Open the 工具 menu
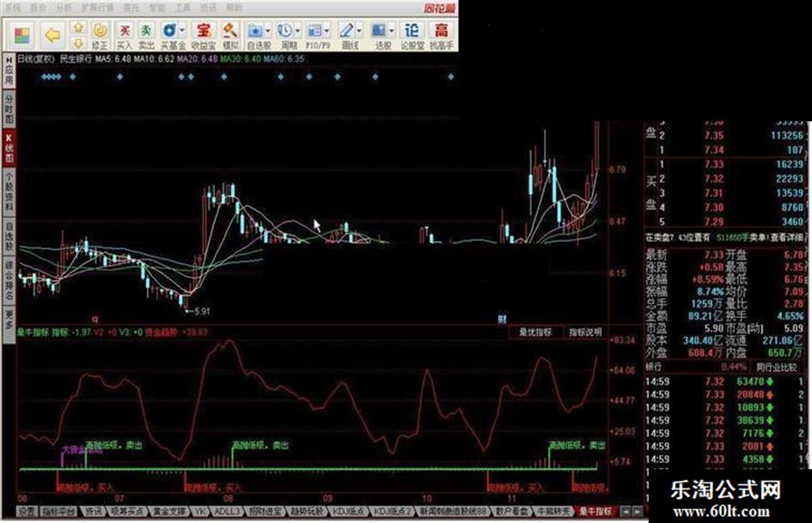812x523 pixels. click(x=183, y=8)
